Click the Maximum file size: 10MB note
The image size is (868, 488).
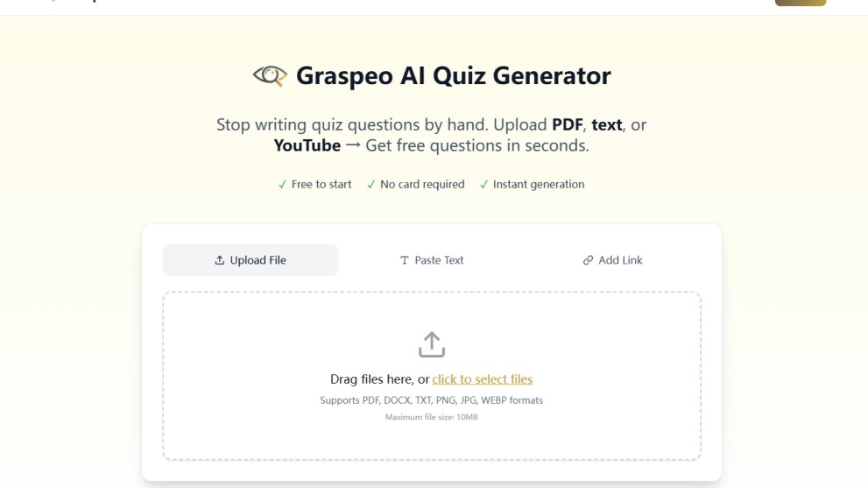tap(431, 417)
